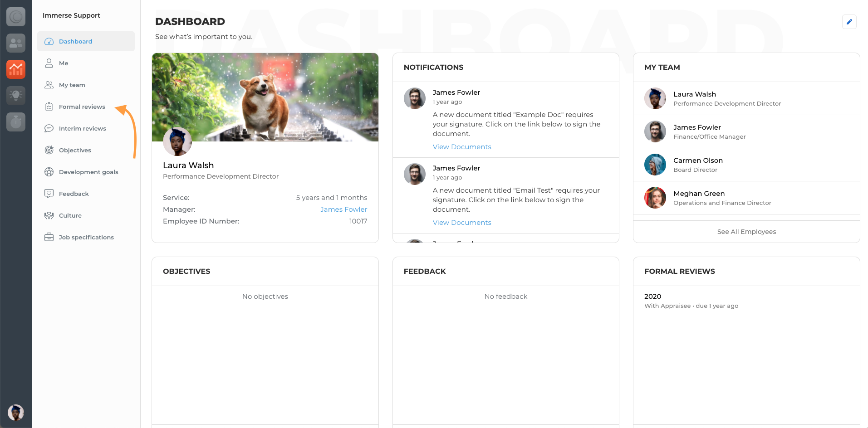Click the Notifications panel heading
Image resolution: width=868 pixels, height=428 pixels.
tap(433, 67)
